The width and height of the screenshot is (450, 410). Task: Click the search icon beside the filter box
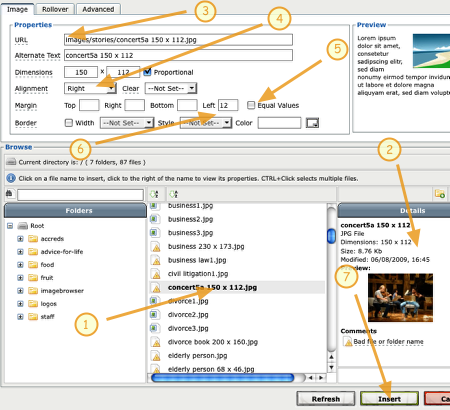point(10,194)
